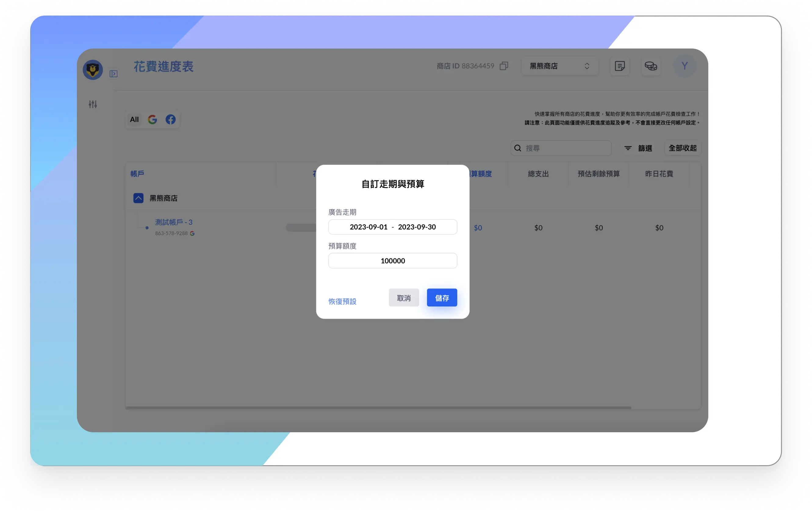
Task: Open the notes document icon in header
Action: (x=620, y=66)
